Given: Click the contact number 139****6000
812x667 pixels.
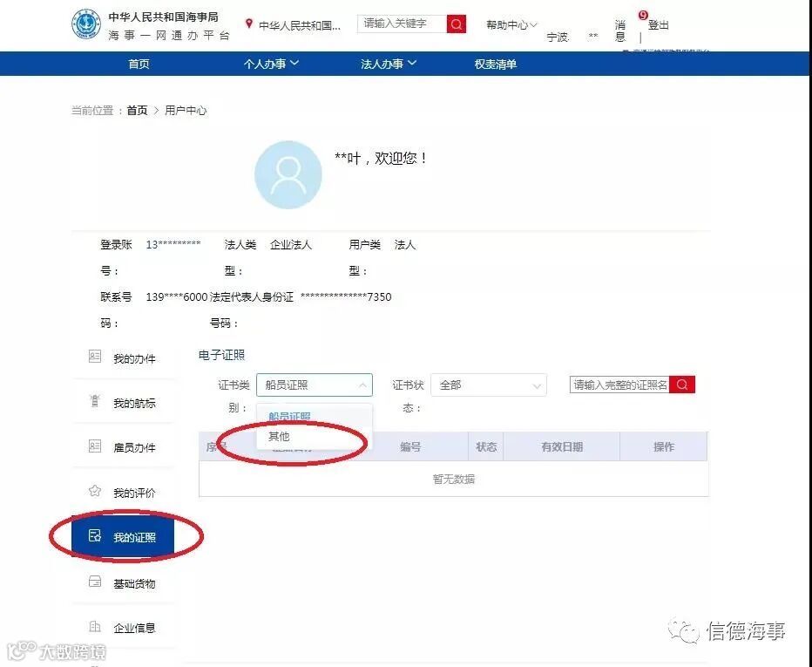Looking at the screenshot, I should (x=177, y=297).
